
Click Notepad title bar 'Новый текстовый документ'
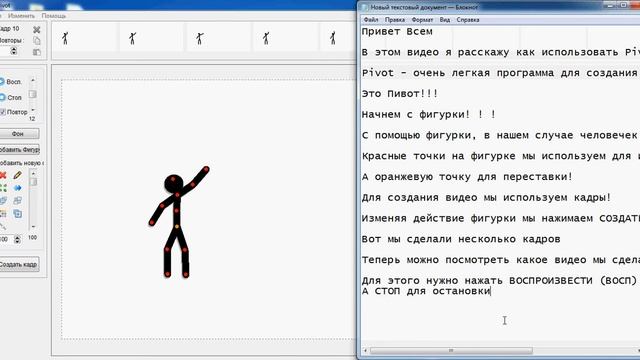coord(424,7)
